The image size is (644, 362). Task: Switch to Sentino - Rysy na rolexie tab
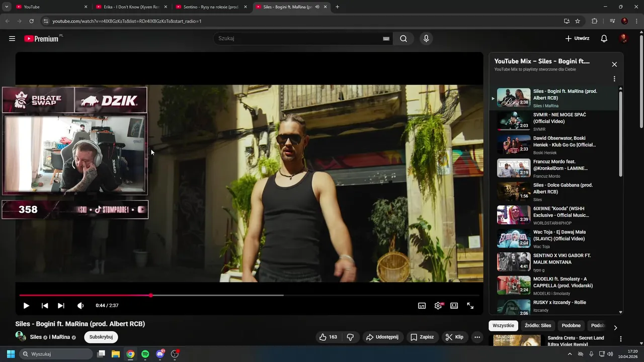tap(211, 7)
